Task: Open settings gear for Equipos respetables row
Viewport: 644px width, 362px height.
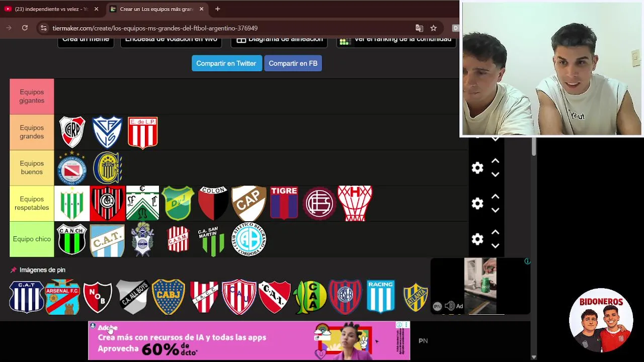Action: tap(477, 203)
